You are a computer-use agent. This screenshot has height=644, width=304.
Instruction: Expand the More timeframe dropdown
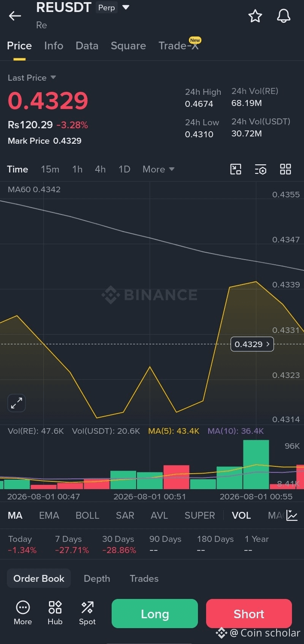[x=158, y=169]
